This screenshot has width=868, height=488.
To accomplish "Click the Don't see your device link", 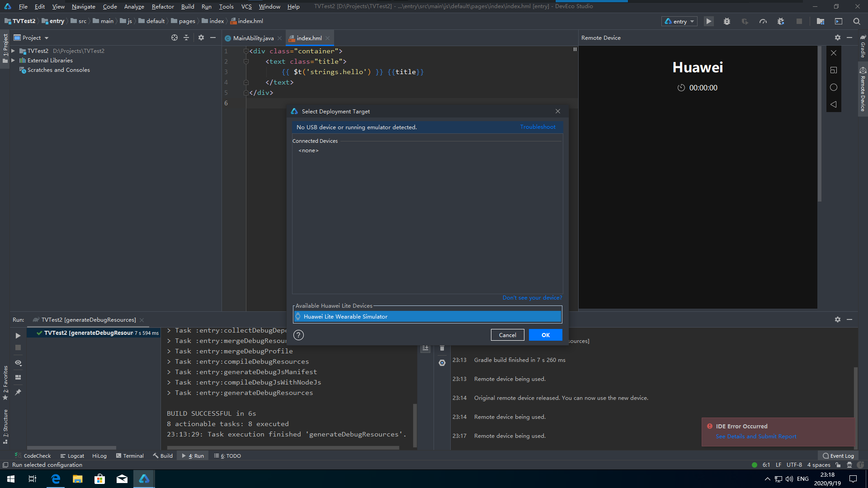I will (532, 298).
